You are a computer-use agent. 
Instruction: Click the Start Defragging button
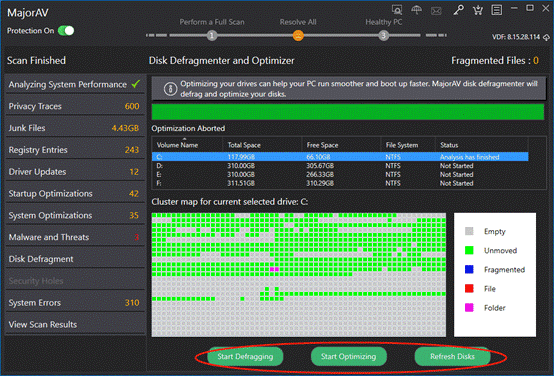tap(245, 357)
